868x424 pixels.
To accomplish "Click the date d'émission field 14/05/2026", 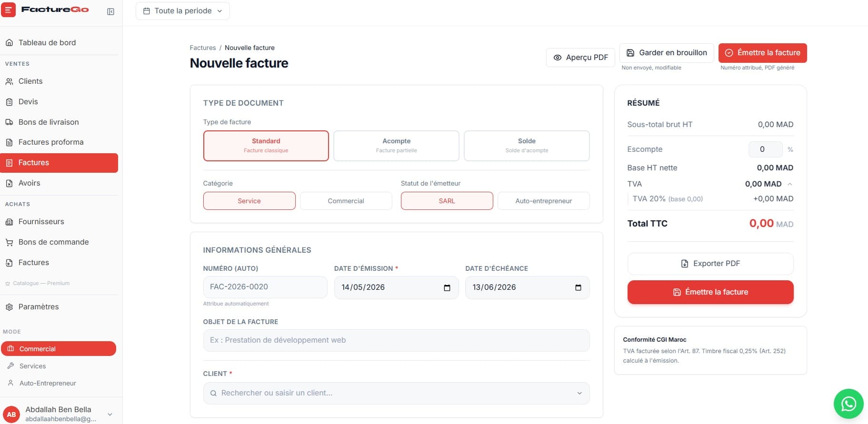I will coord(396,287).
